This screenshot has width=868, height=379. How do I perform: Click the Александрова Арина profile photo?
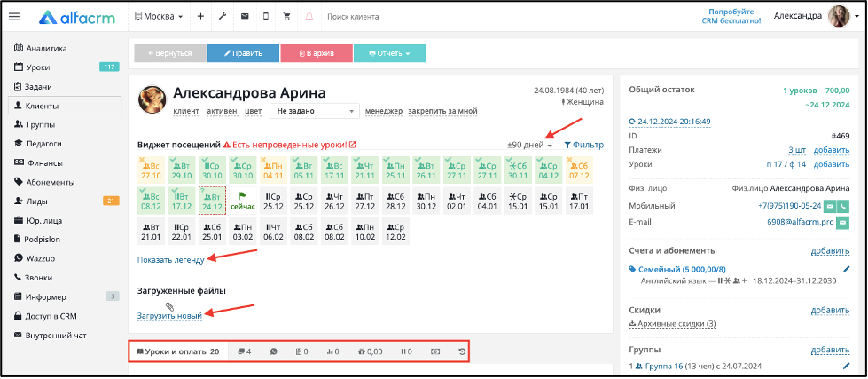pyautogui.click(x=152, y=99)
